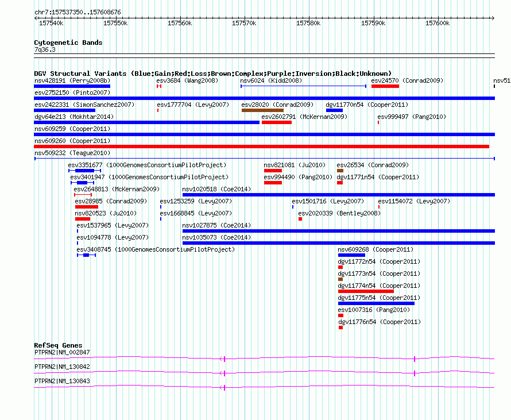The width and height of the screenshot is (511, 420).
Task: Open nsv609259 (Cooper2011) gain variant
Action: (264, 134)
